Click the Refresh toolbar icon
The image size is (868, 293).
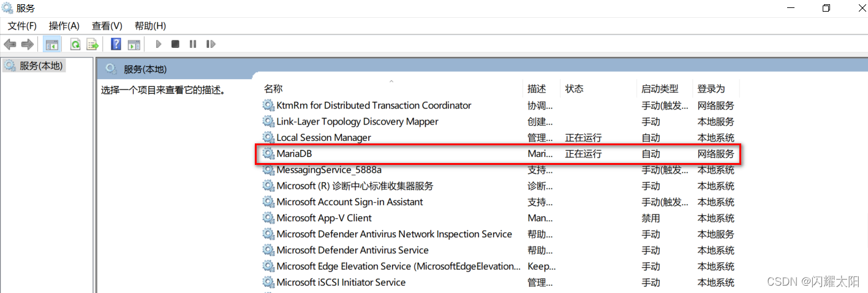(75, 44)
